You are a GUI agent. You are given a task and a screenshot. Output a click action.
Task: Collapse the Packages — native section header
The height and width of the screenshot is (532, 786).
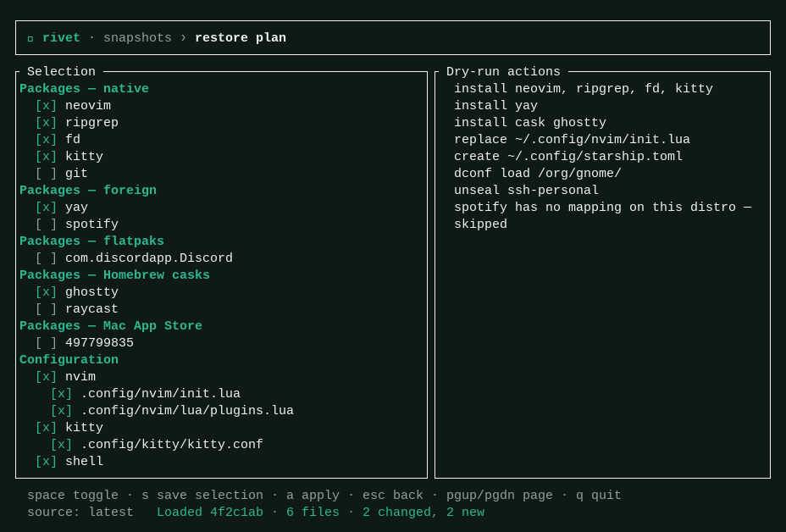coord(84,89)
